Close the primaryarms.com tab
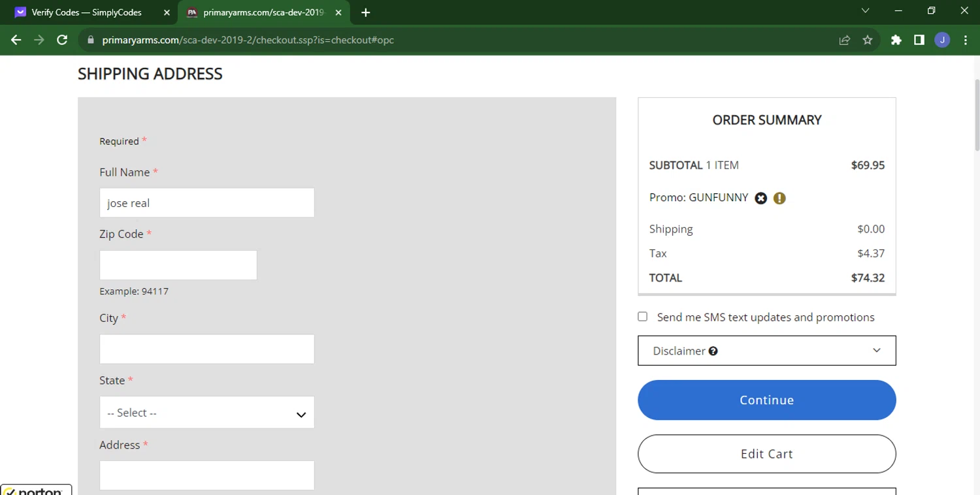Screen dimensions: 980x495 point(338,12)
